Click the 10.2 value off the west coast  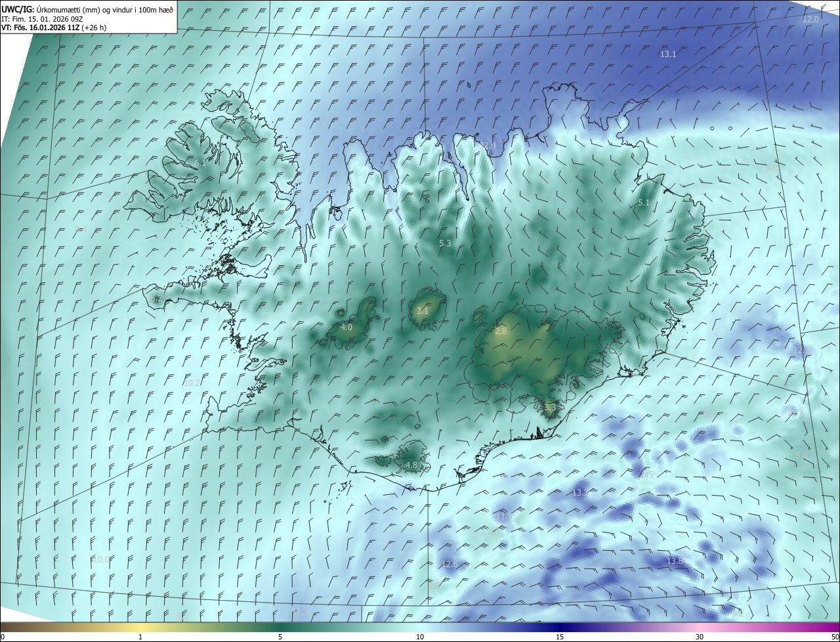192,383
